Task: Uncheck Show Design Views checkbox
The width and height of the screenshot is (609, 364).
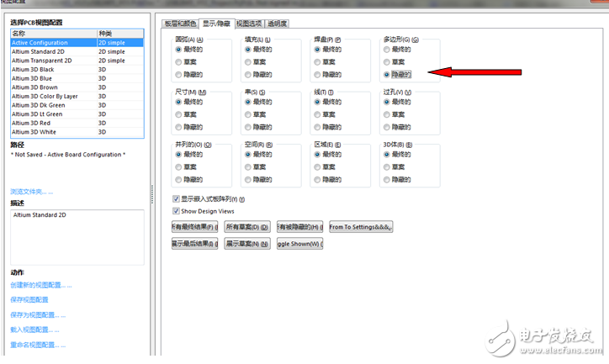Action: pos(176,211)
